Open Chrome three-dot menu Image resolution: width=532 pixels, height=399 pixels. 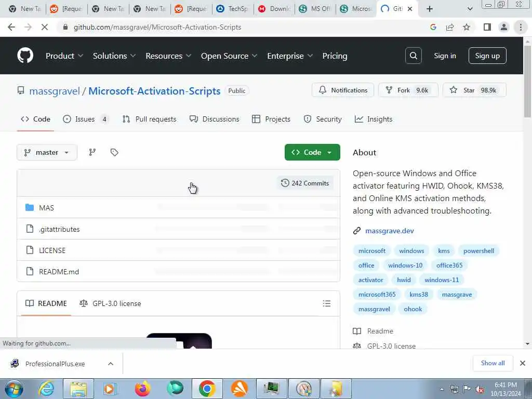click(521, 27)
